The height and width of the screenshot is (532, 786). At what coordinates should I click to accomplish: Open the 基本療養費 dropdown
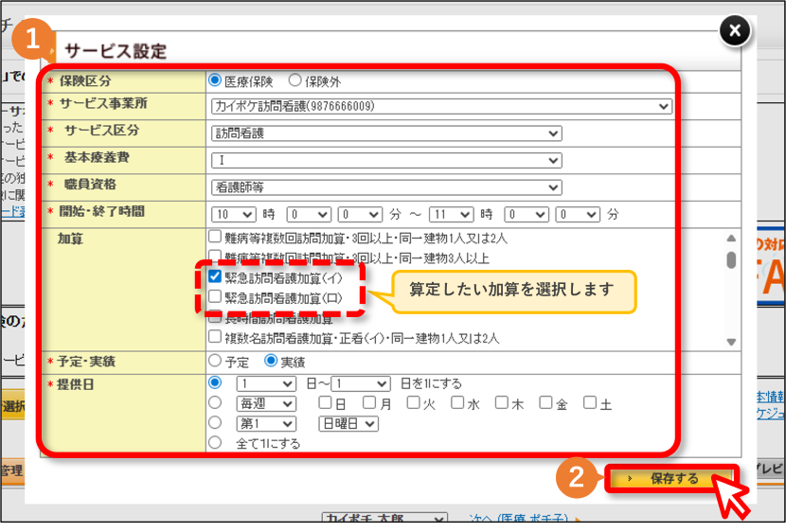point(386,160)
